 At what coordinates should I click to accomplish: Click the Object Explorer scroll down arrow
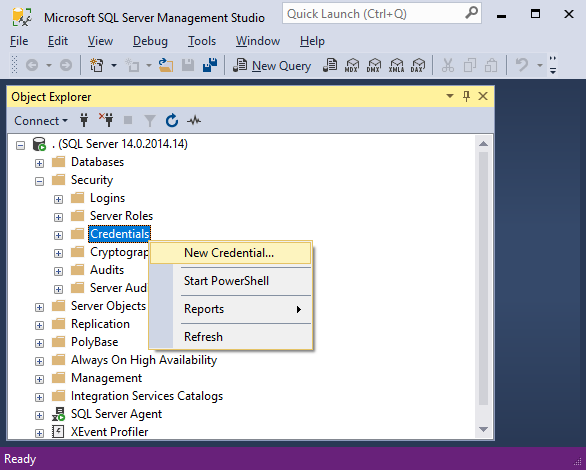click(x=483, y=429)
